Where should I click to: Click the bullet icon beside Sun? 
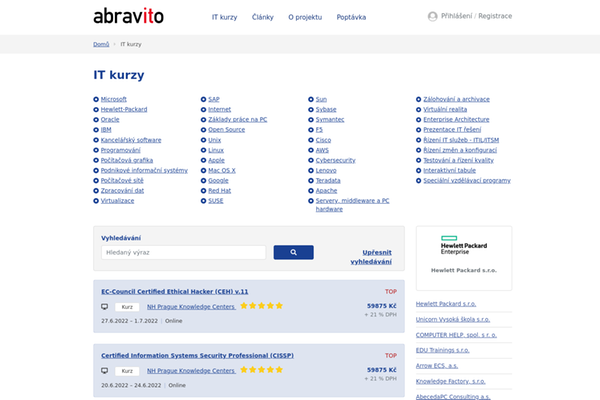311,99
